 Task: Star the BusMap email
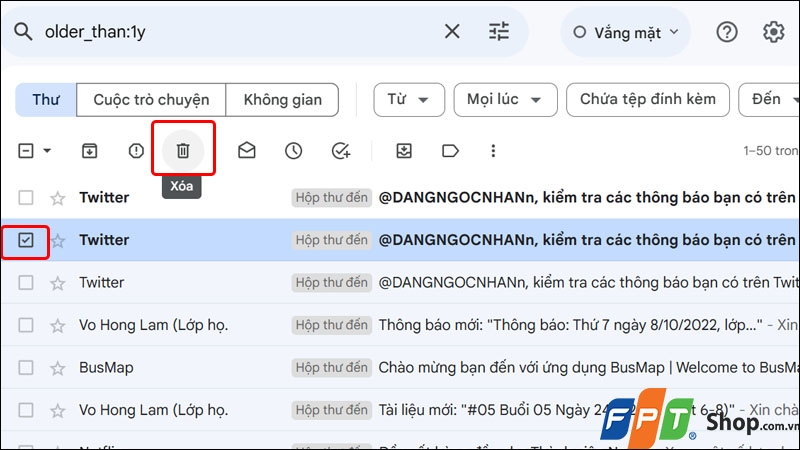pyautogui.click(x=58, y=368)
